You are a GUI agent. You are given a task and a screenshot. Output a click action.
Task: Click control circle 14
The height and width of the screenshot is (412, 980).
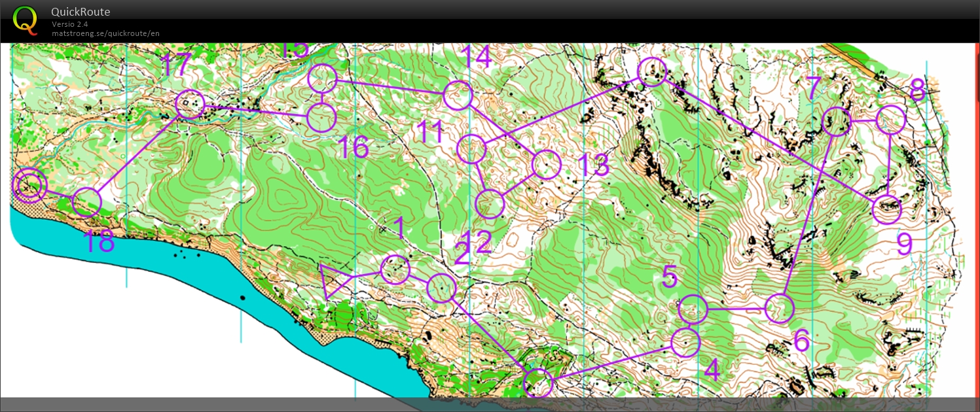pyautogui.click(x=458, y=95)
